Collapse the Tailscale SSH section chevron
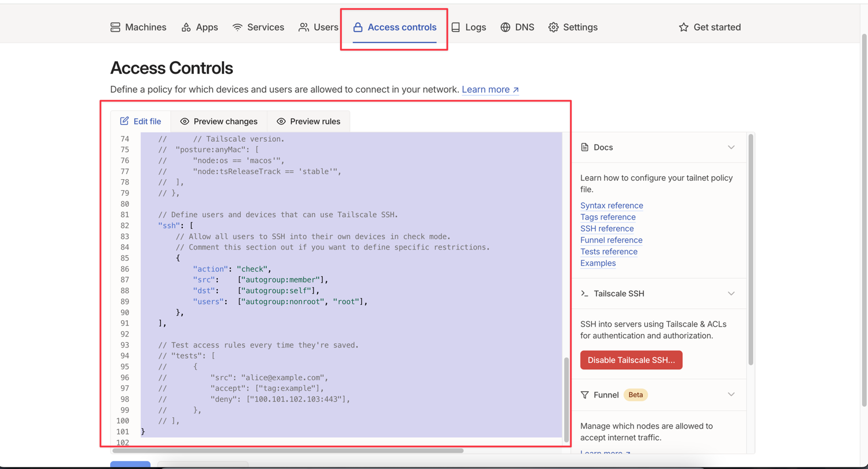Screen dimensions: 868x469 click(731, 294)
